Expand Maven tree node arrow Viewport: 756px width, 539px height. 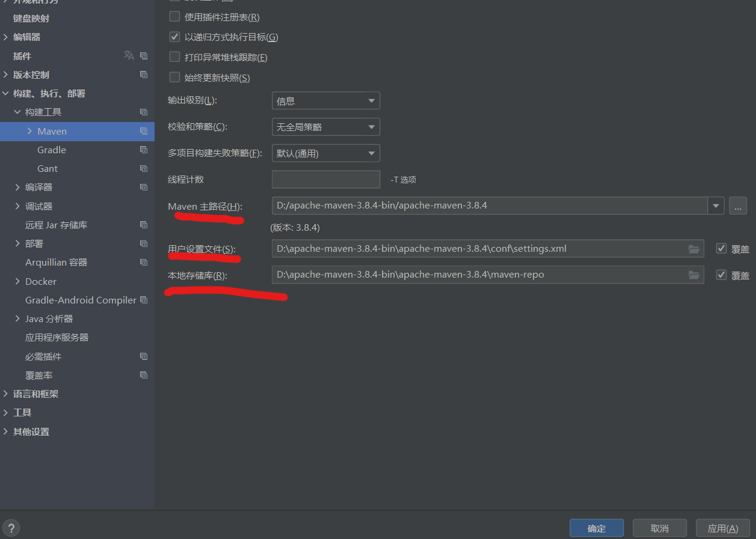[29, 131]
